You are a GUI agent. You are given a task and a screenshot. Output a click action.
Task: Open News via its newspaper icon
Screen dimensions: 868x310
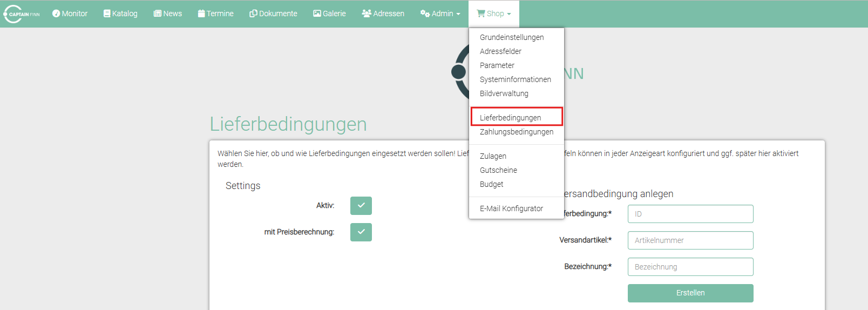tap(158, 14)
